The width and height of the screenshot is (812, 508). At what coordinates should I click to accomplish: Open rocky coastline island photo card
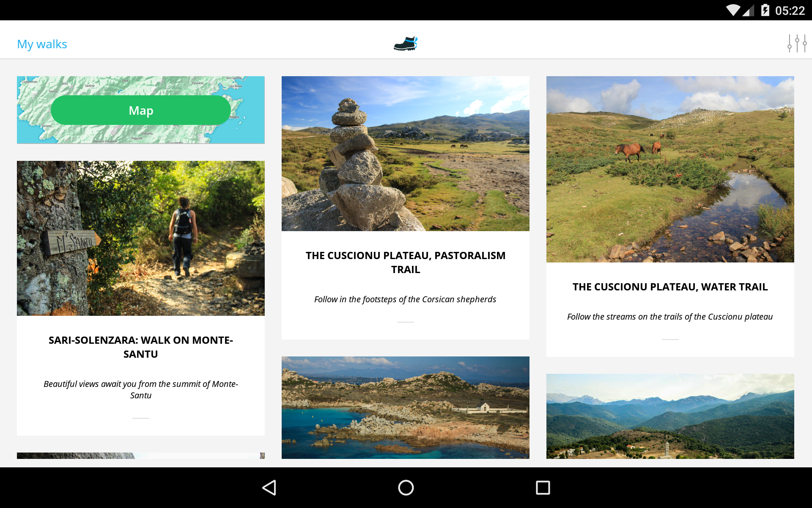click(x=405, y=407)
